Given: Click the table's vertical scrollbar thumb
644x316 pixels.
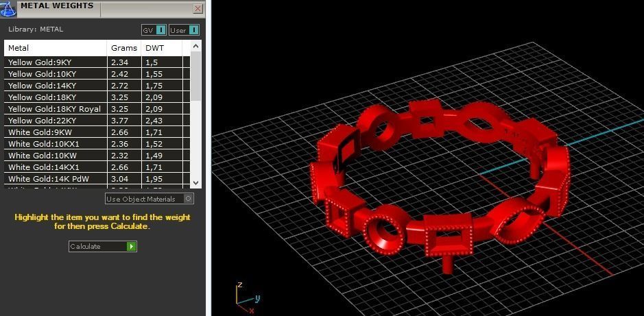Looking at the screenshot, I should tap(196, 75).
